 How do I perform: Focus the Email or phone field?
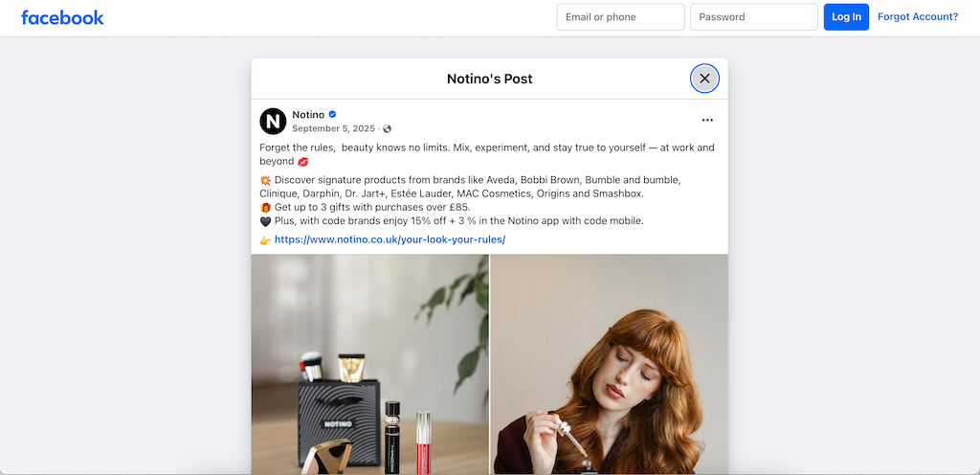620,17
